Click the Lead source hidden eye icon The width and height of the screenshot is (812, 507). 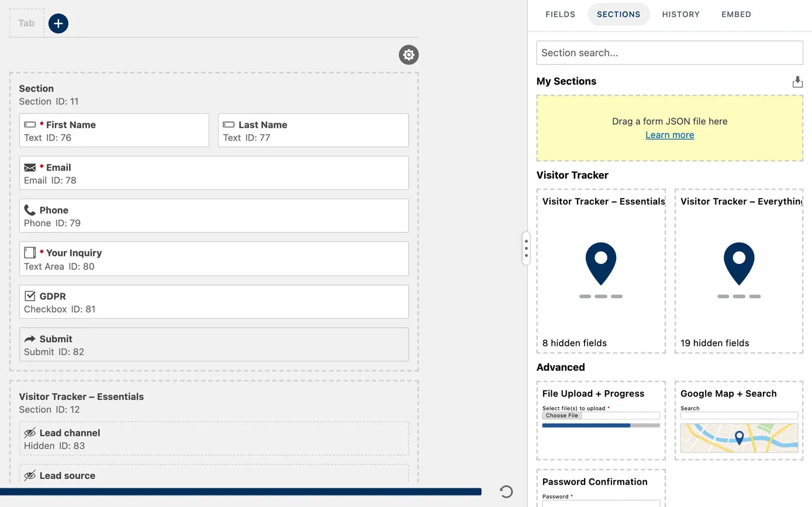pyautogui.click(x=30, y=475)
